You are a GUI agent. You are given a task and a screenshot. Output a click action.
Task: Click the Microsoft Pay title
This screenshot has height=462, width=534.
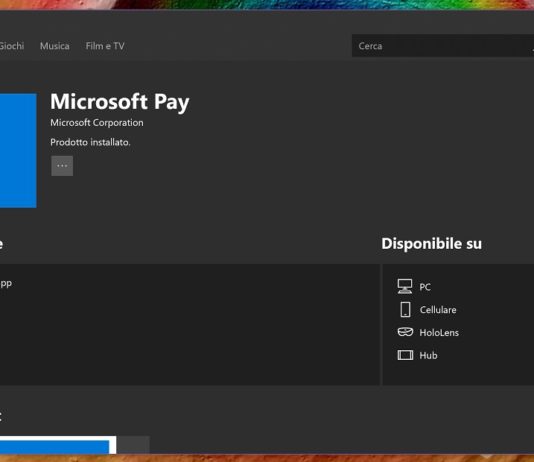[x=120, y=102]
